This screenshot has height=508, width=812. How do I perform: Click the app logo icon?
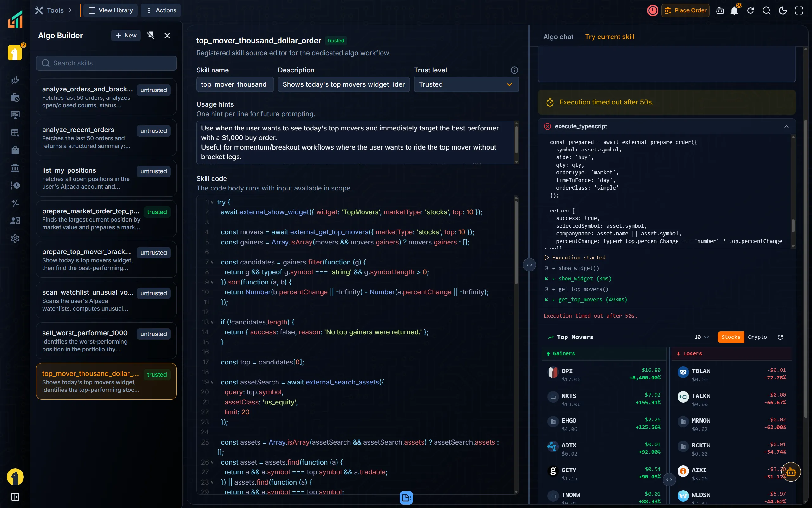(x=15, y=19)
